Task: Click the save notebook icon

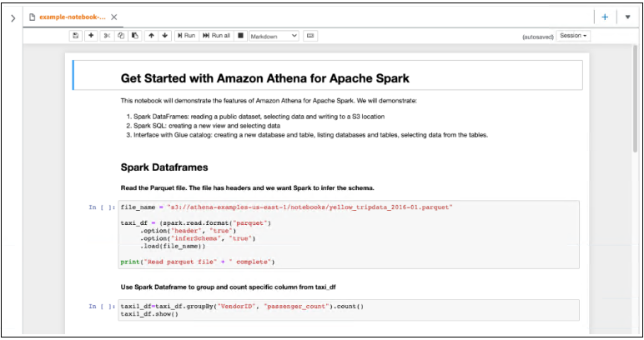Action: (76, 36)
